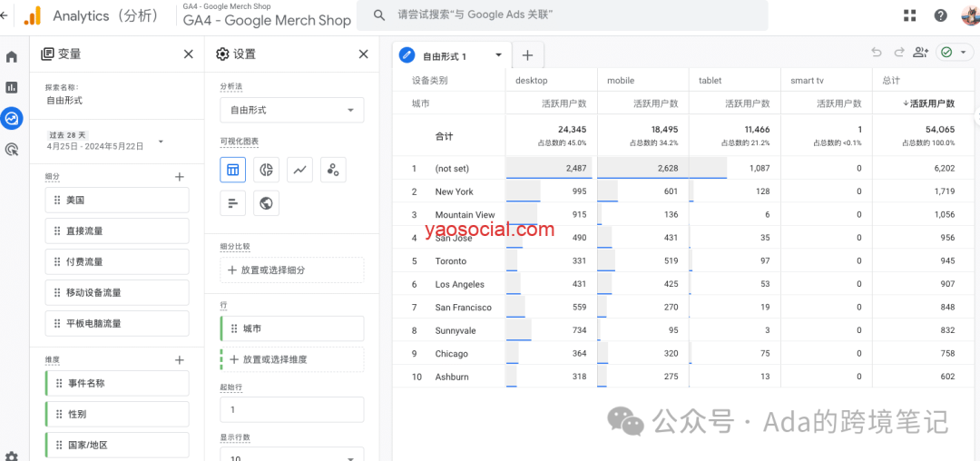This screenshot has height=461, width=980.
Task: Add a new dimension with 维度 plus
Action: [180, 359]
